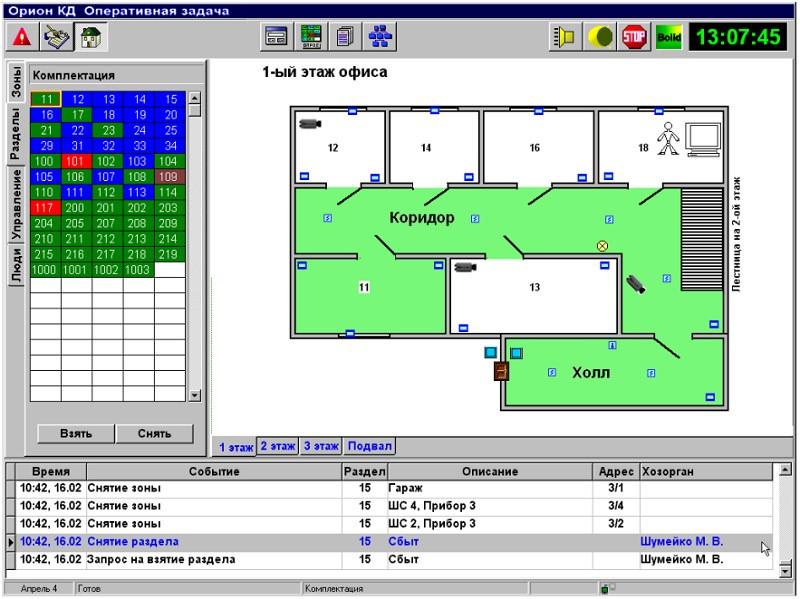Open the colored zone grid toolbar icon
This screenshot has height=599, width=800.
(x=311, y=37)
